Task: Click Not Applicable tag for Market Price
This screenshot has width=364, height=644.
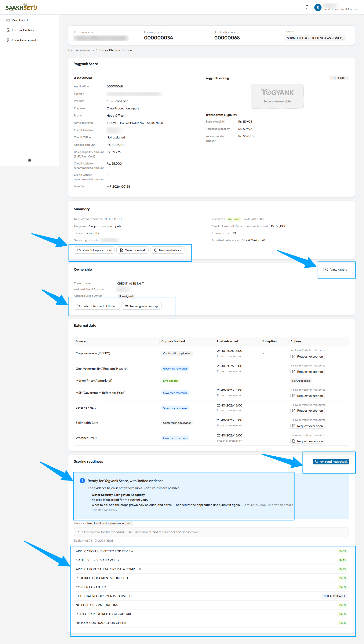Action: coord(301,381)
